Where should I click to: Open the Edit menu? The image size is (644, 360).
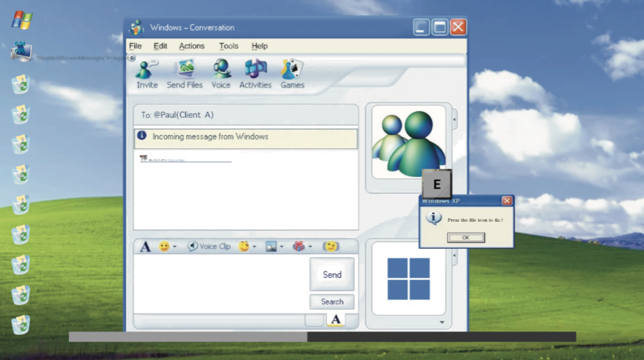(x=160, y=46)
